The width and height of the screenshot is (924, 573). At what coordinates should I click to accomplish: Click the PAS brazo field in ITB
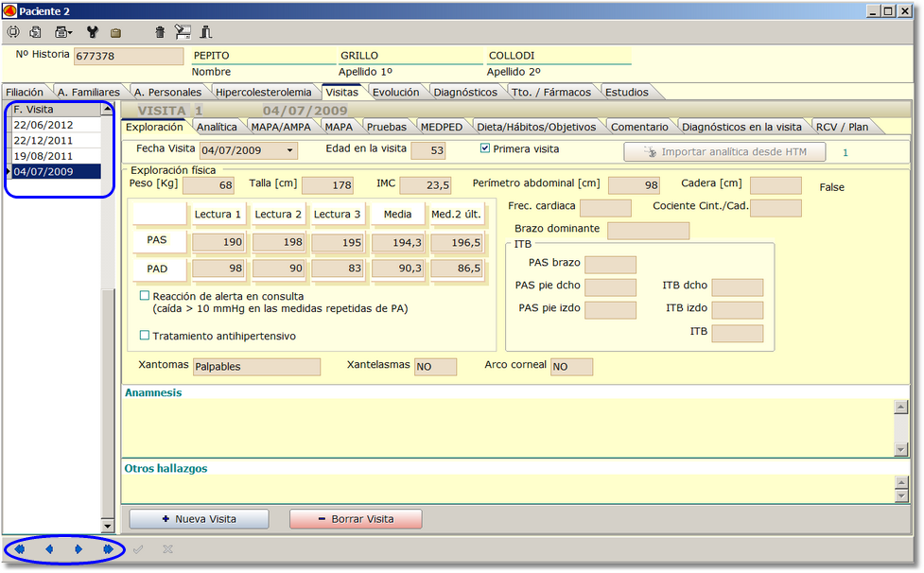click(611, 265)
